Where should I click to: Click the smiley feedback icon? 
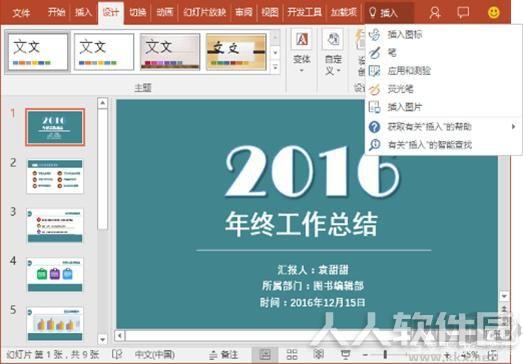494,13
